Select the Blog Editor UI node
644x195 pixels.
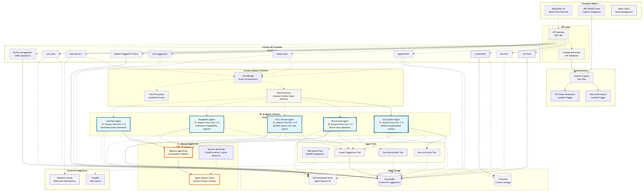(558, 10)
